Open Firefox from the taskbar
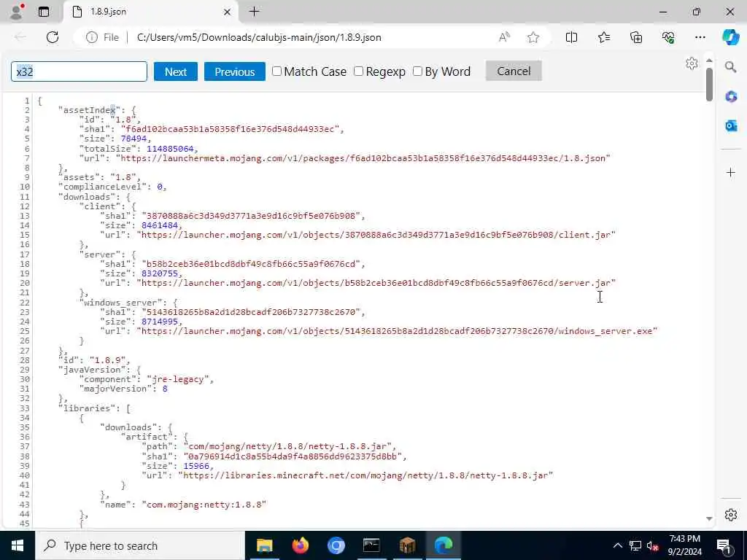747x560 pixels. click(300, 545)
